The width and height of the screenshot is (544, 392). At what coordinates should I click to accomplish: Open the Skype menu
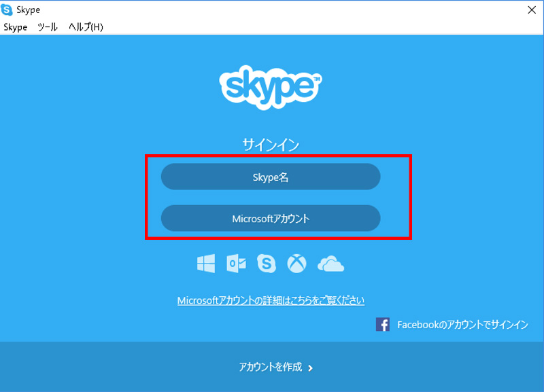click(14, 27)
